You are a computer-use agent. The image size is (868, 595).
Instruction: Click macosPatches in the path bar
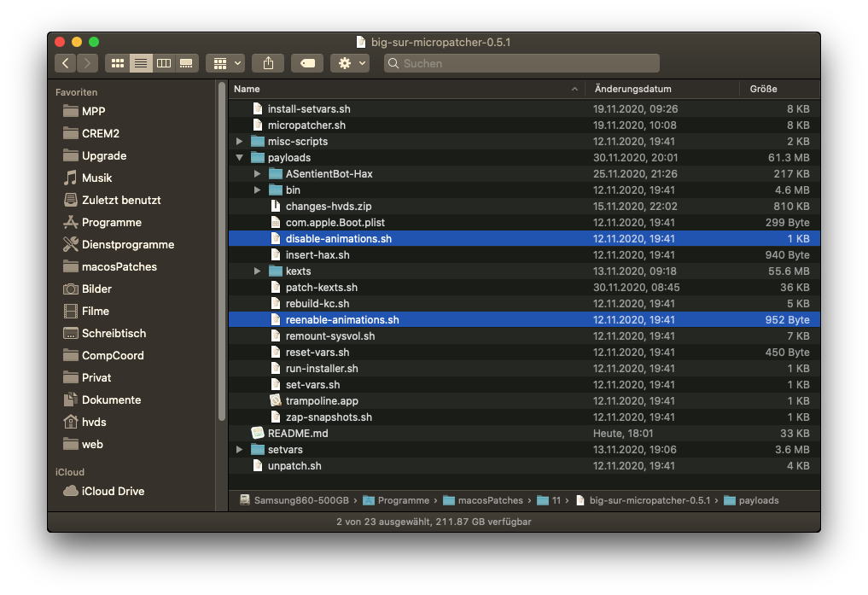pyautogui.click(x=483, y=500)
